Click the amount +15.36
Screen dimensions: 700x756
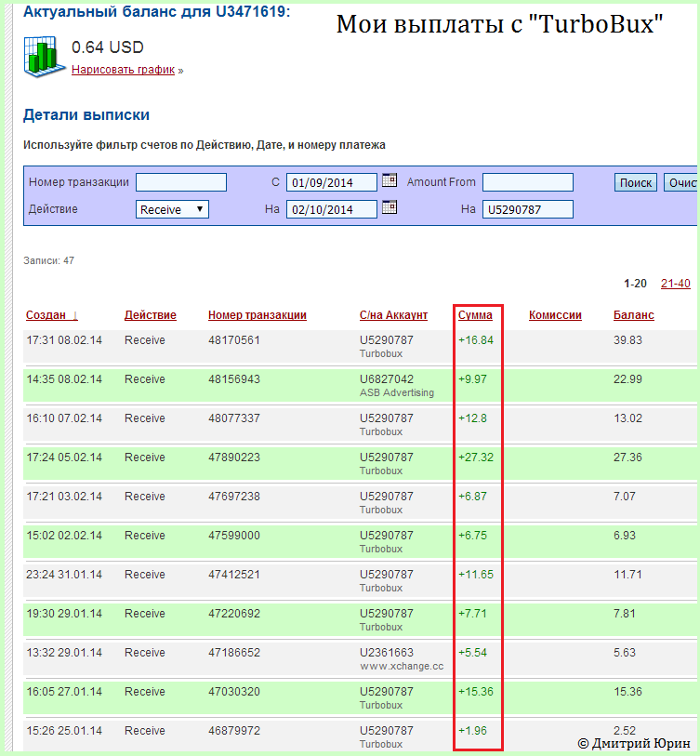(x=476, y=692)
